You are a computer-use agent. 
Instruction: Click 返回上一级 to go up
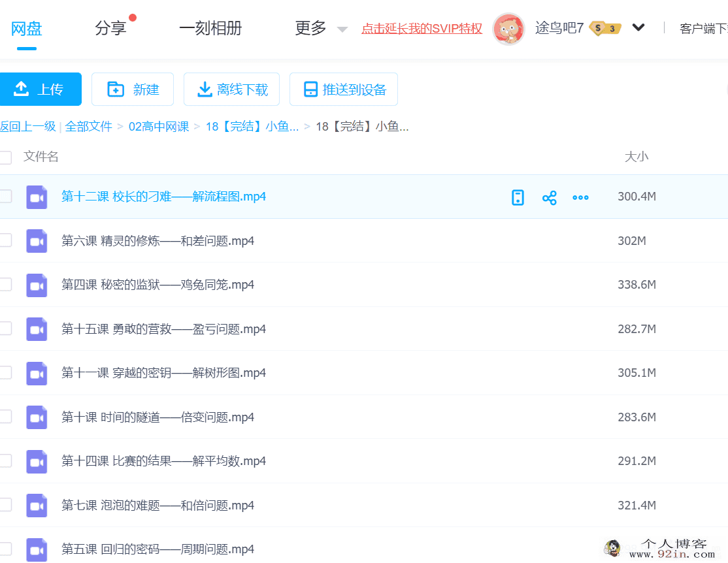(28, 126)
